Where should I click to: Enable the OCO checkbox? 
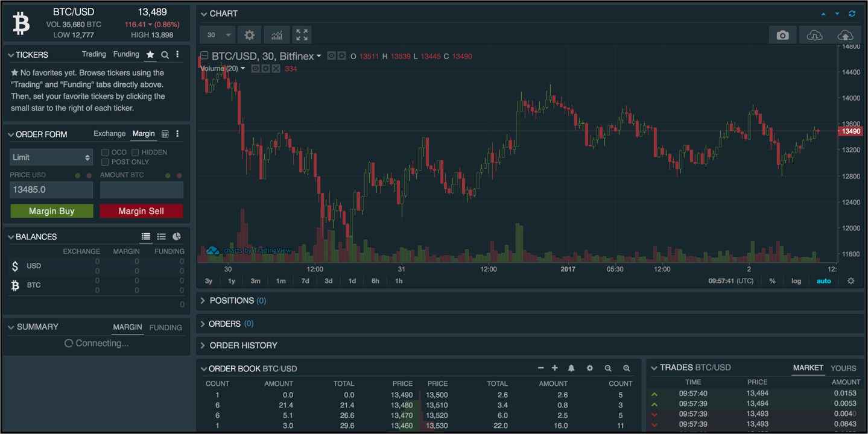(x=105, y=153)
